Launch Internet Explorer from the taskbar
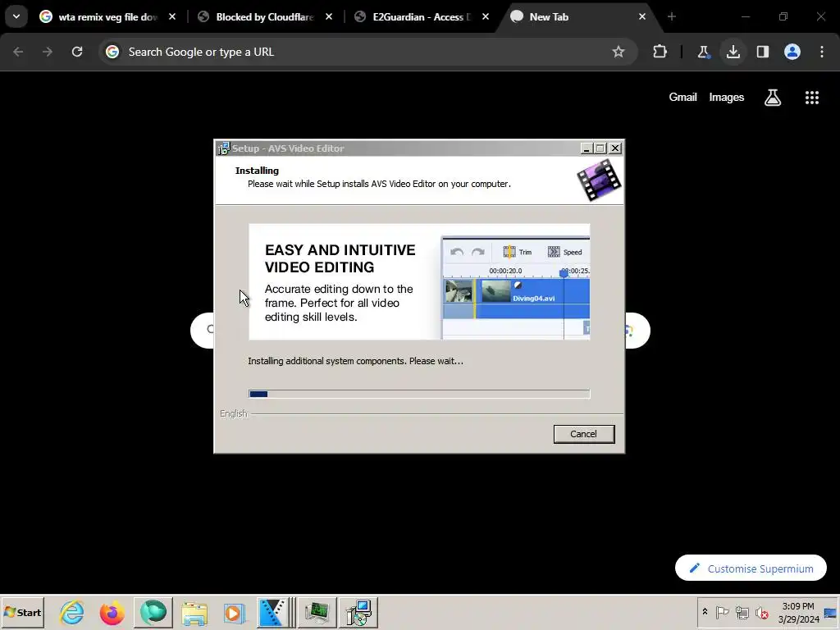840x630 pixels. coord(72,612)
